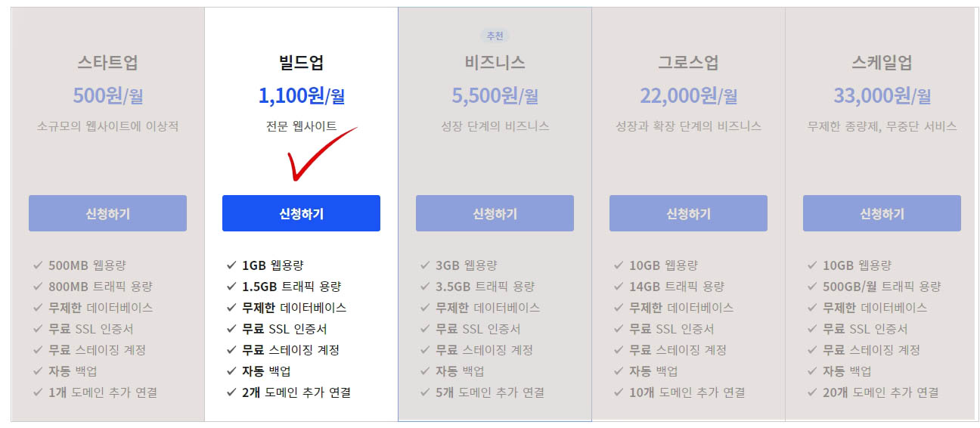Select the 빌드업 plan title
The width and height of the screenshot is (980, 428).
[x=301, y=62]
